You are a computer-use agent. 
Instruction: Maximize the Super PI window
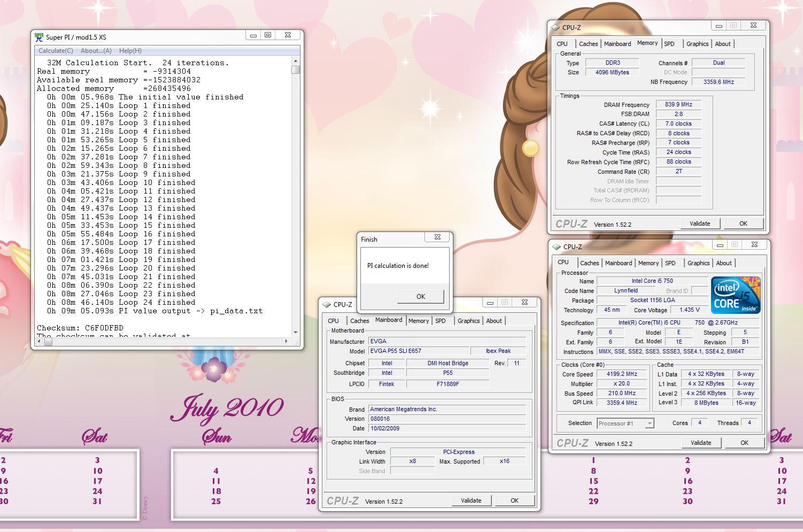coord(268,35)
